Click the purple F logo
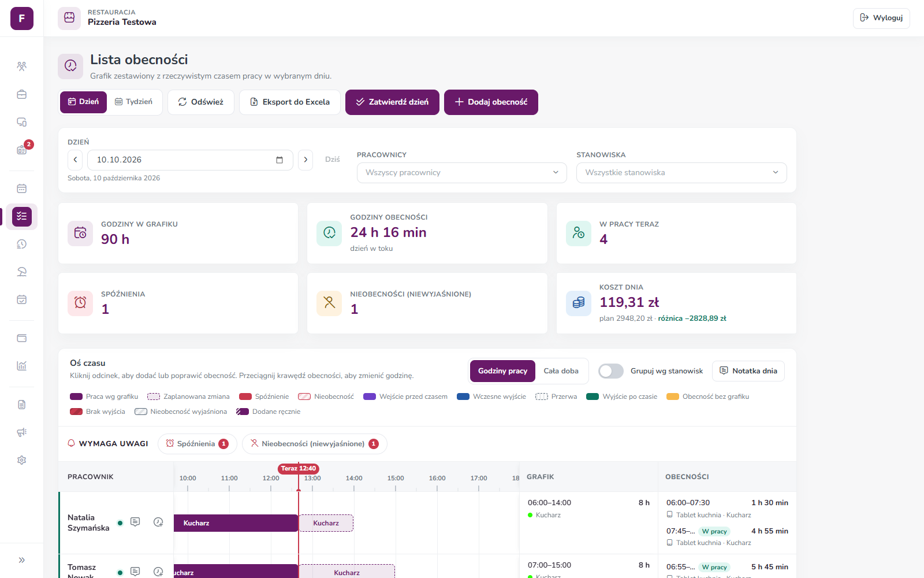Image resolution: width=924 pixels, height=578 pixels. point(22,18)
